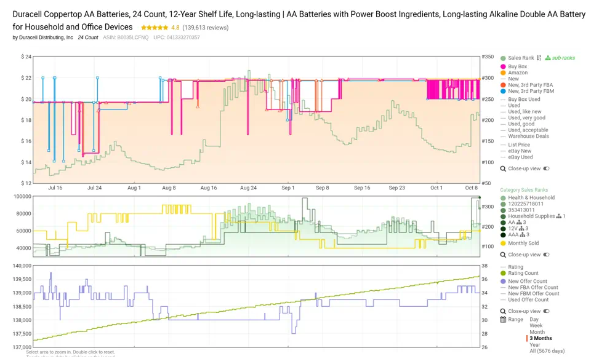
Task: Click the 24 Count variation text
Action: (x=88, y=38)
